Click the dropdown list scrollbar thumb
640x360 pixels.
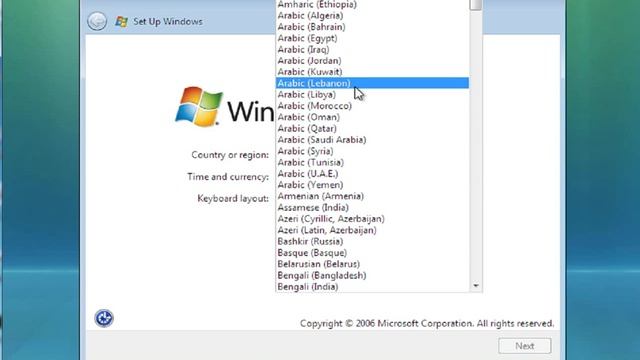click(x=476, y=4)
